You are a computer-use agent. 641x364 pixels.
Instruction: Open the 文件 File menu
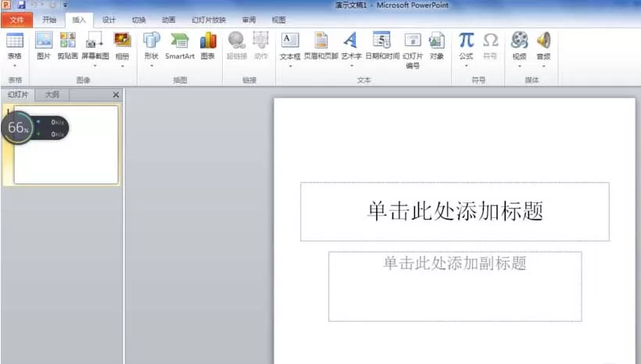(x=16, y=20)
